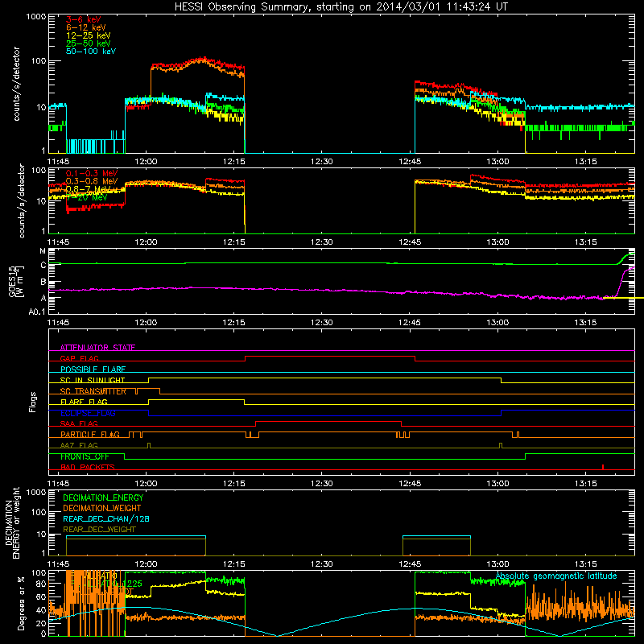Click the FLARE_FLAG label
The width and height of the screenshot is (644, 644).
click(84, 402)
